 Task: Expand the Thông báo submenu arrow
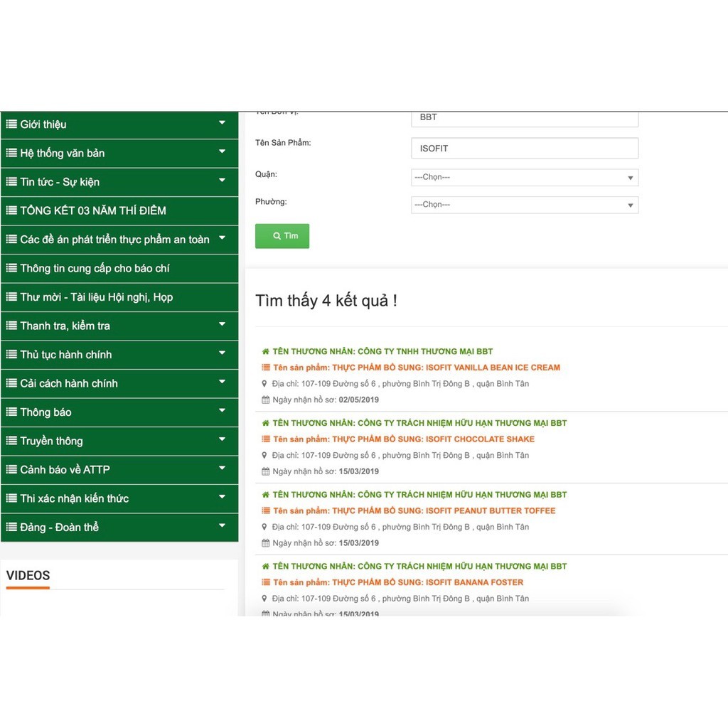(x=222, y=411)
